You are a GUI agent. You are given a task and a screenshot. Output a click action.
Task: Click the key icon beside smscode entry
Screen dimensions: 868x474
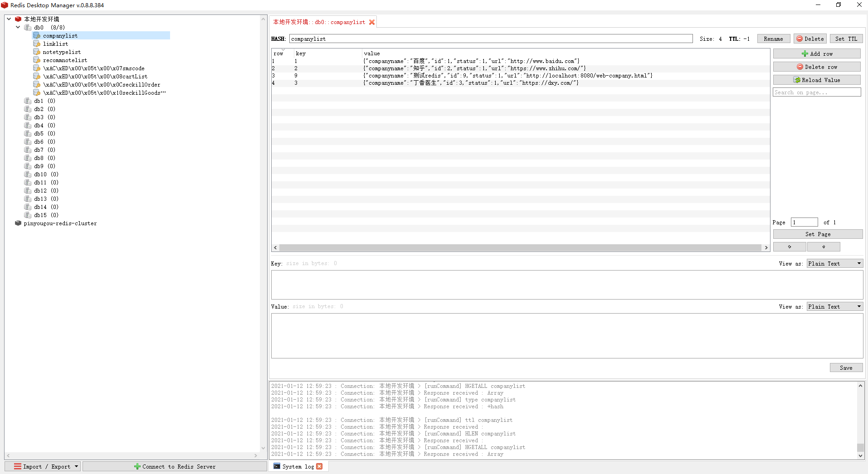click(x=37, y=68)
